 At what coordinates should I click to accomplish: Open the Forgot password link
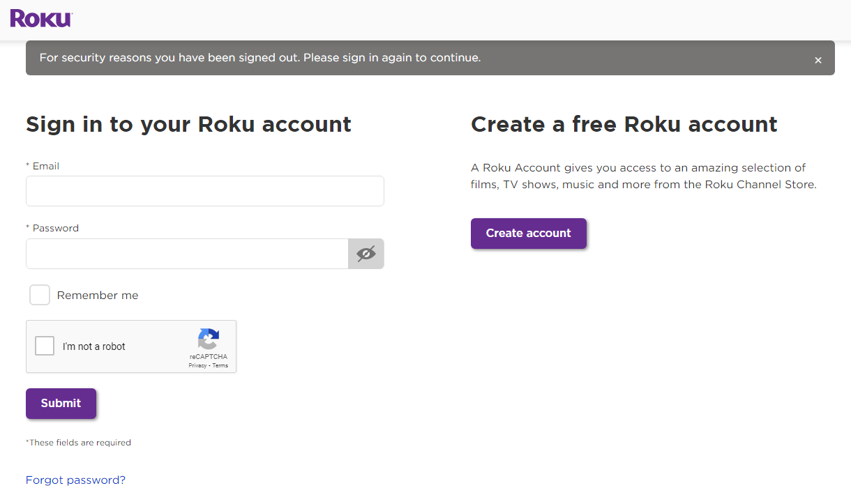click(x=75, y=480)
